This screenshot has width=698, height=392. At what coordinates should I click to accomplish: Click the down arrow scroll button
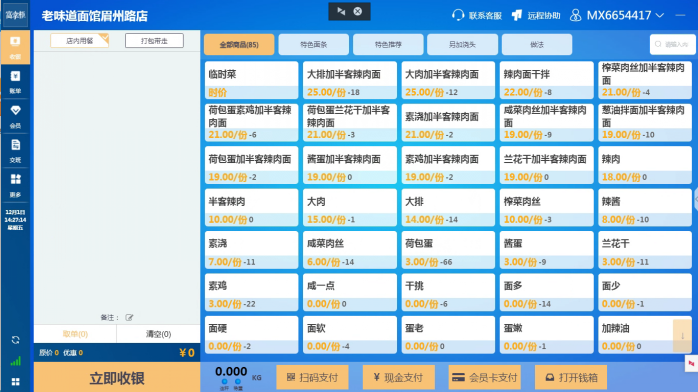pyautogui.click(x=682, y=336)
